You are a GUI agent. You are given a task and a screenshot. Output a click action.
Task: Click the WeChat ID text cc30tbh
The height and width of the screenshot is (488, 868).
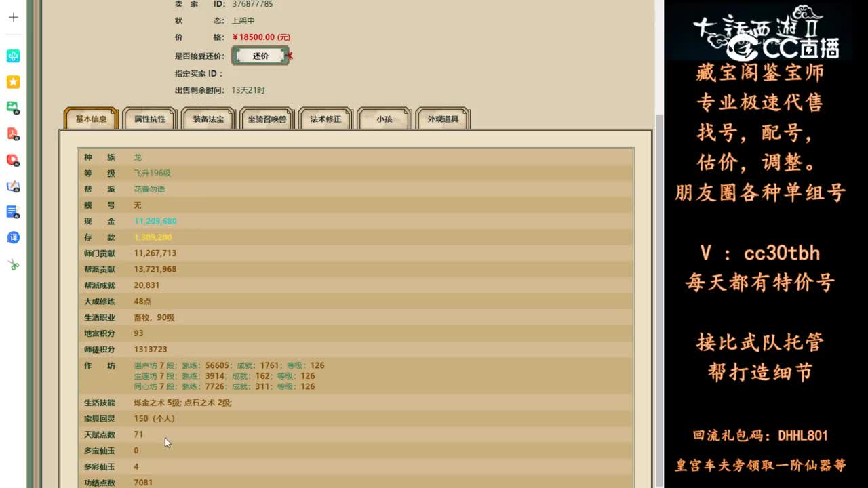coord(782,253)
